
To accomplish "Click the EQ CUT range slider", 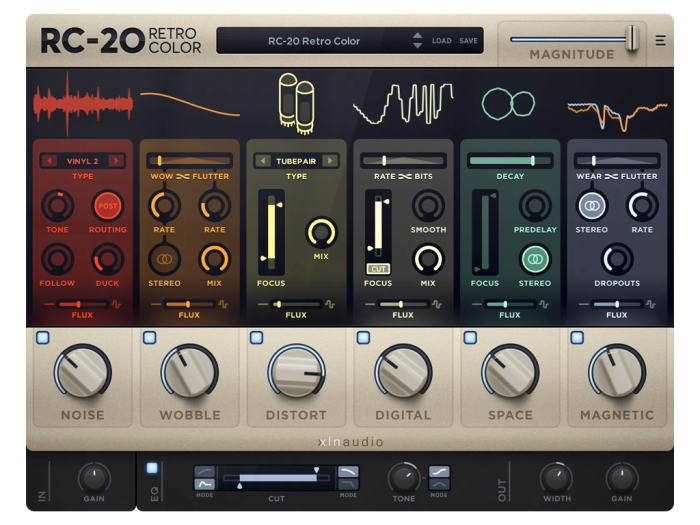I will tap(276, 478).
